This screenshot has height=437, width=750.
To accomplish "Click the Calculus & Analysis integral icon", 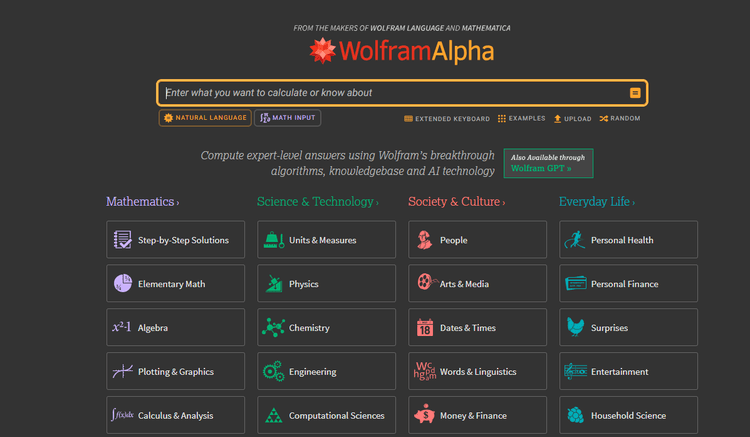I will point(122,415).
